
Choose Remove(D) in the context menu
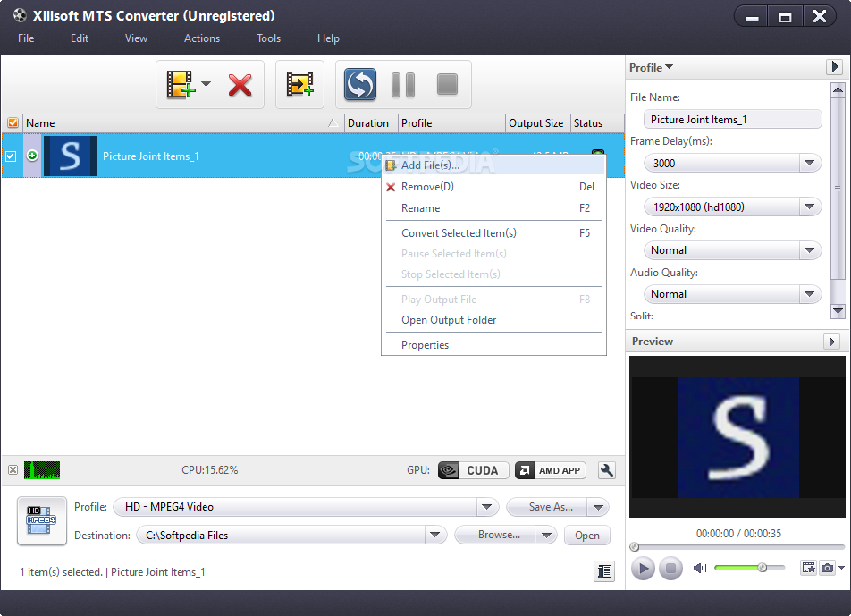click(x=493, y=187)
